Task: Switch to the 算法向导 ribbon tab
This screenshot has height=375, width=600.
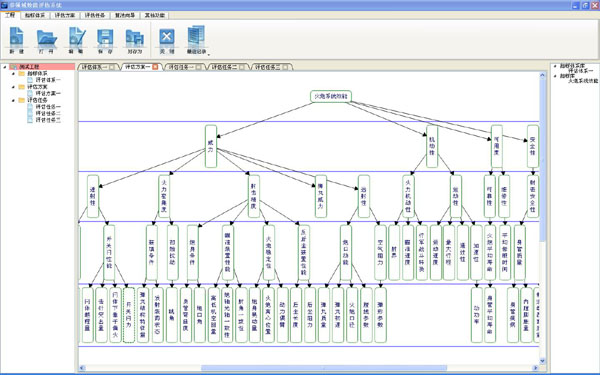Action: 125,15
